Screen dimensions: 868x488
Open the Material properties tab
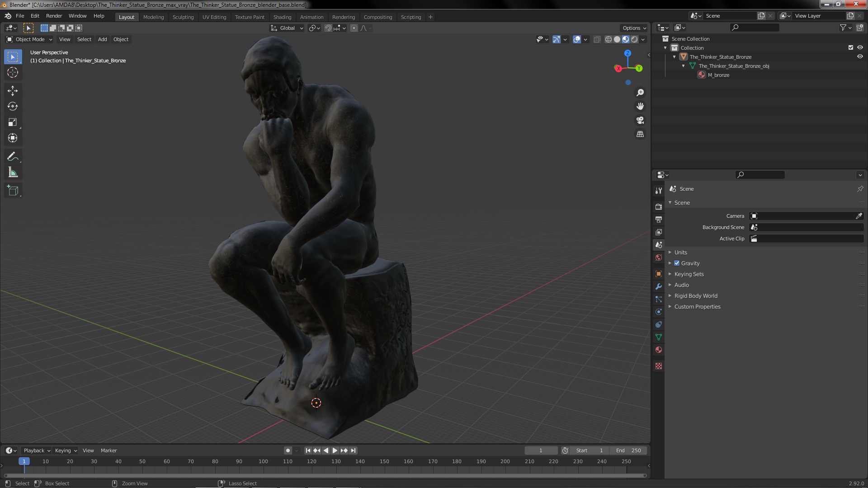[659, 350]
